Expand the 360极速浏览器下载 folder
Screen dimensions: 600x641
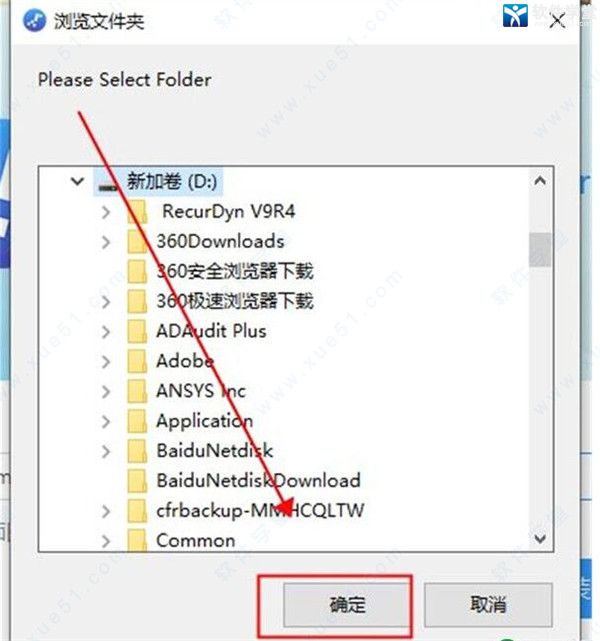click(x=106, y=302)
